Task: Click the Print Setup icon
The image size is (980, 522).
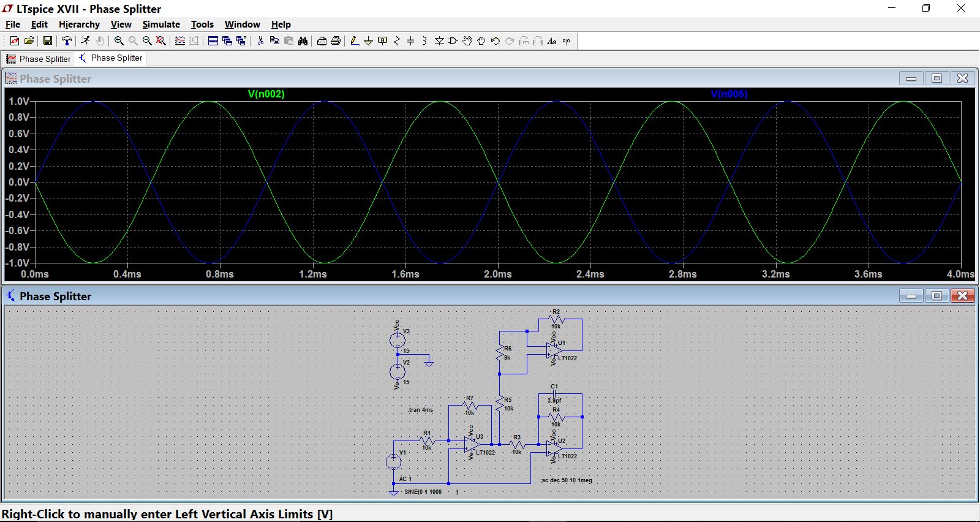Action: [x=322, y=41]
